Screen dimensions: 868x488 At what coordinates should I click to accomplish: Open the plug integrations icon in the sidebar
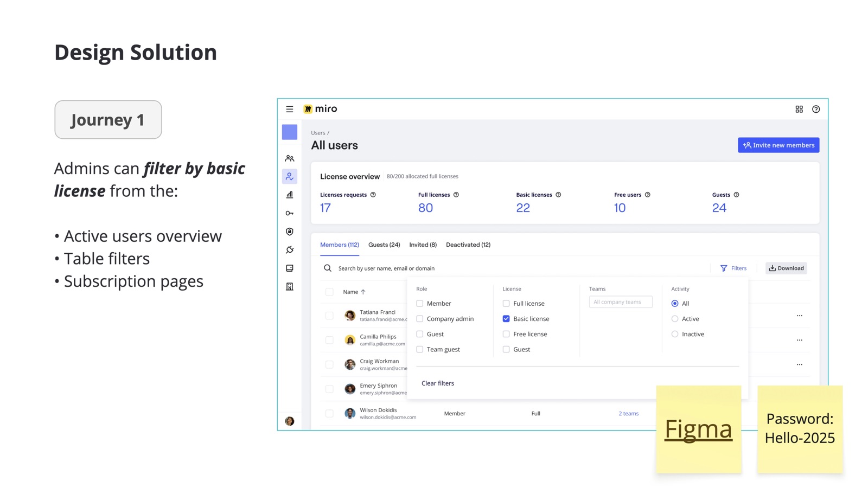coord(290,250)
